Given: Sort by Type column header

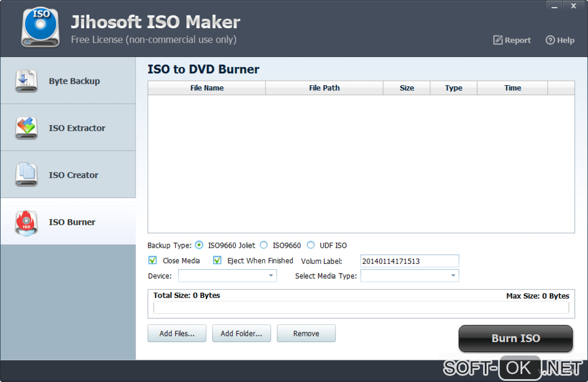Looking at the screenshot, I should click(x=453, y=88).
